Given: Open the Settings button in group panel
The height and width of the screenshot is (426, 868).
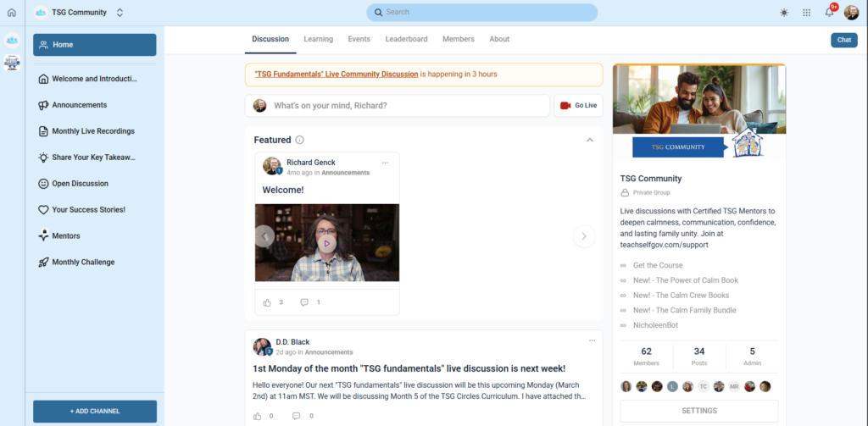Looking at the screenshot, I should [x=699, y=411].
